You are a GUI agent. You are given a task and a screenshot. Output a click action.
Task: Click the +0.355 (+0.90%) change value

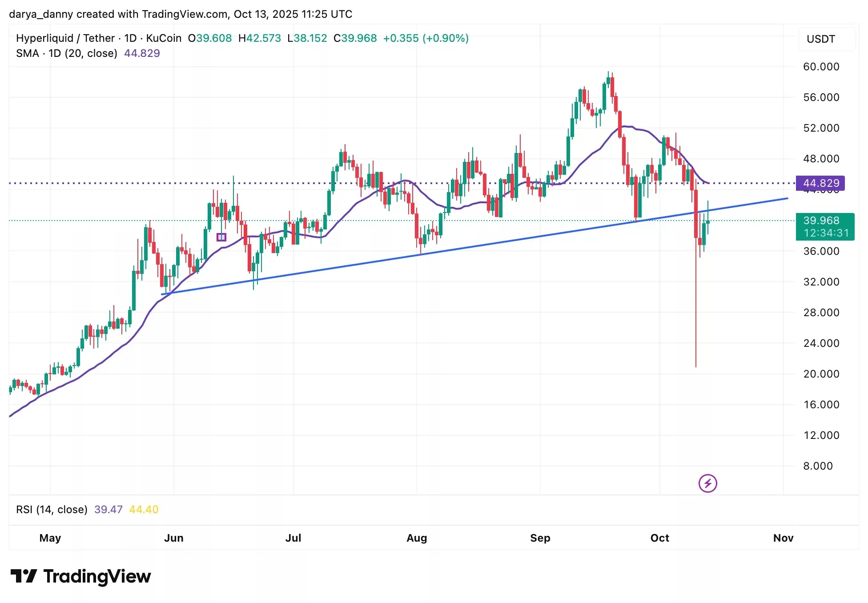[426, 38]
